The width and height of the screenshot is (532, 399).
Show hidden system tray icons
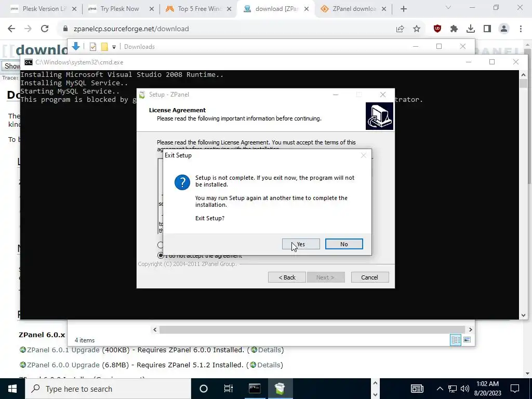[x=440, y=389]
